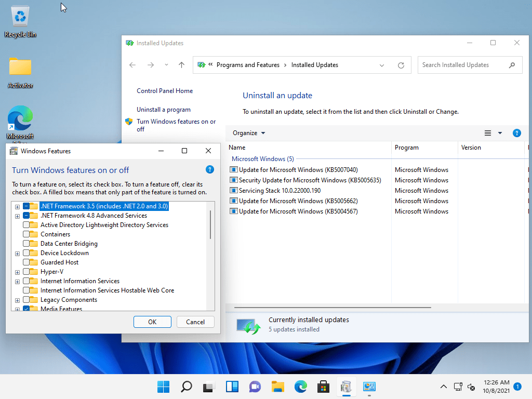Open the Organize menu
The width and height of the screenshot is (532, 399).
coord(249,133)
